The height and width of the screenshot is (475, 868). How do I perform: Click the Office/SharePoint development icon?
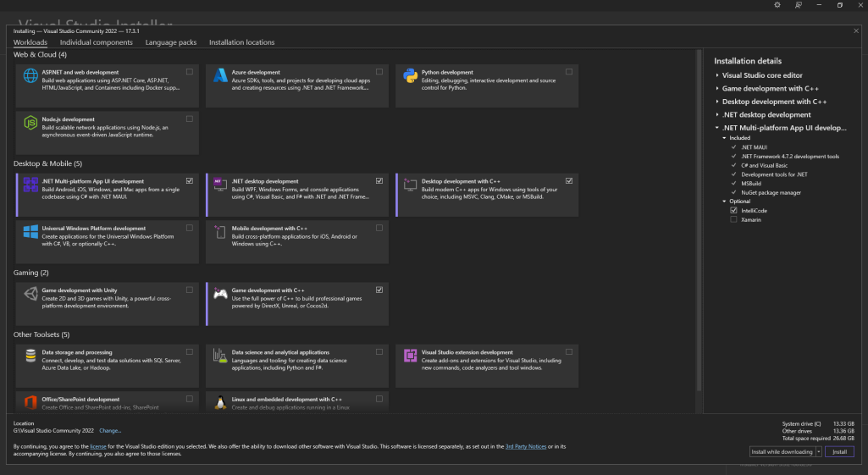31,402
